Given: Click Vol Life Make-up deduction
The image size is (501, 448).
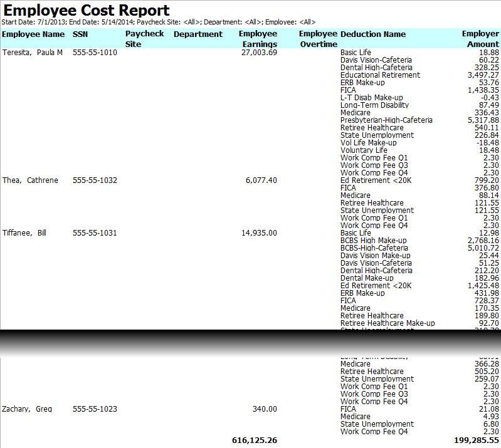Looking at the screenshot, I should (369, 143).
